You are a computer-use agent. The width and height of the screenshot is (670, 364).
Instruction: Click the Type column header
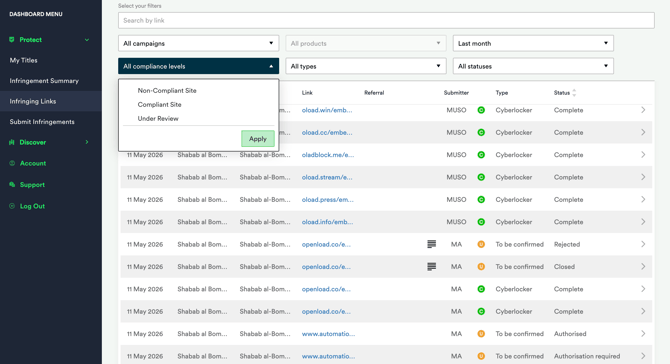point(502,93)
